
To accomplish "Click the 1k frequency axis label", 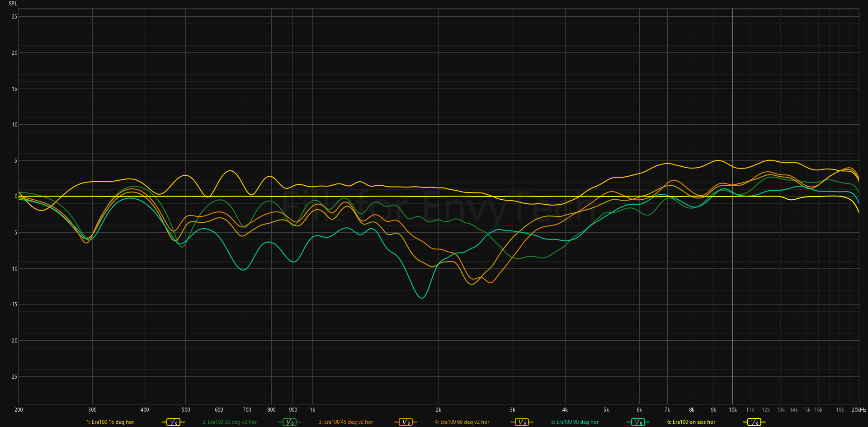I will [x=312, y=410].
